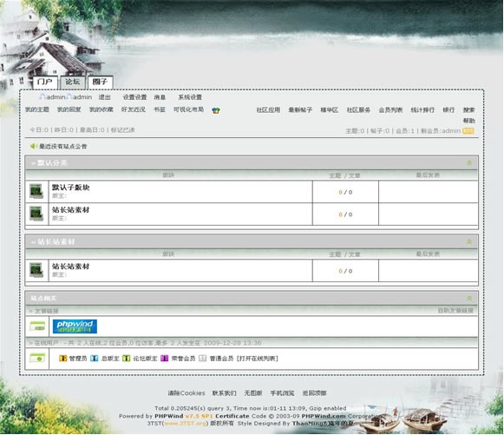Open 书签 bookmarks
Image resolution: width=504 pixels, height=435 pixels.
(160, 109)
